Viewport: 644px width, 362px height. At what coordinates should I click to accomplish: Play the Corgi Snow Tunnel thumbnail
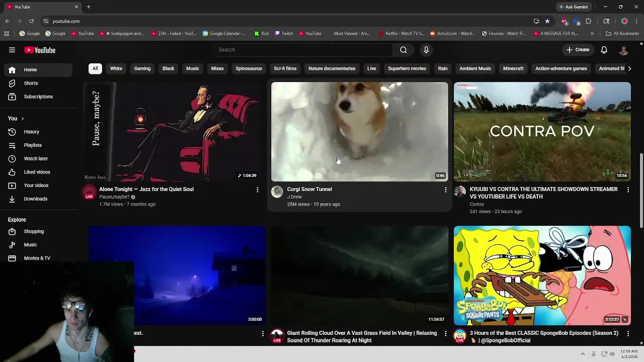pos(359,132)
